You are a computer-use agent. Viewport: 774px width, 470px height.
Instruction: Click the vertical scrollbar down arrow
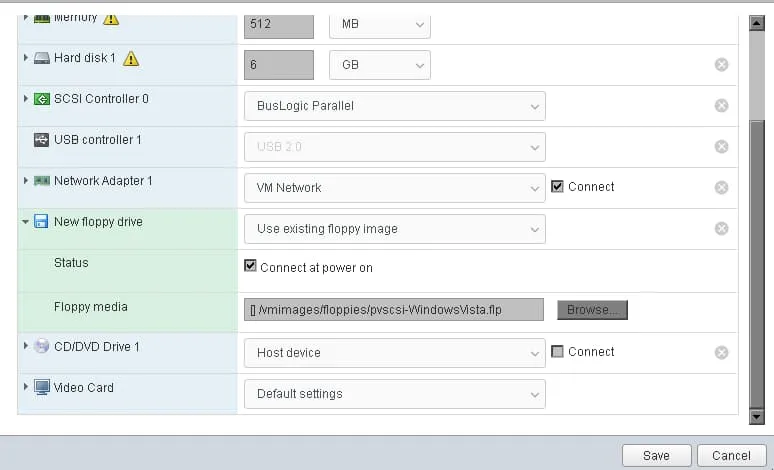[x=757, y=416]
